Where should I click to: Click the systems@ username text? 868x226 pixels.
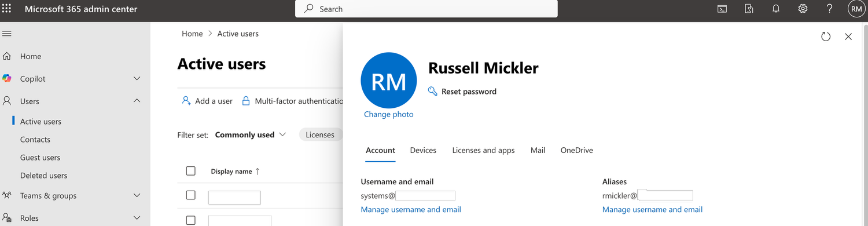click(378, 196)
